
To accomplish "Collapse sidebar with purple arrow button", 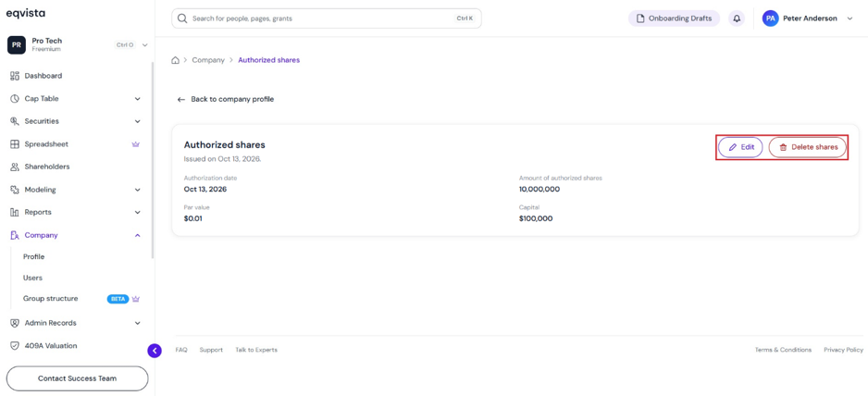I will tap(155, 351).
